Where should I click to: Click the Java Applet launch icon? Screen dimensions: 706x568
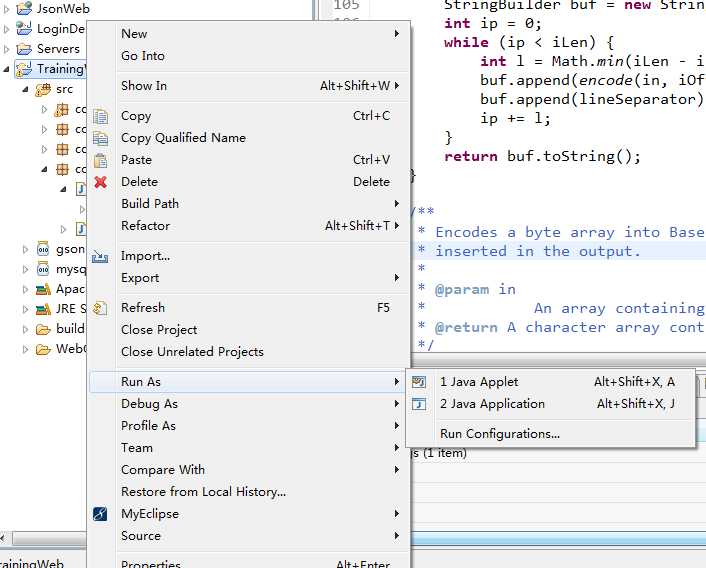point(419,382)
